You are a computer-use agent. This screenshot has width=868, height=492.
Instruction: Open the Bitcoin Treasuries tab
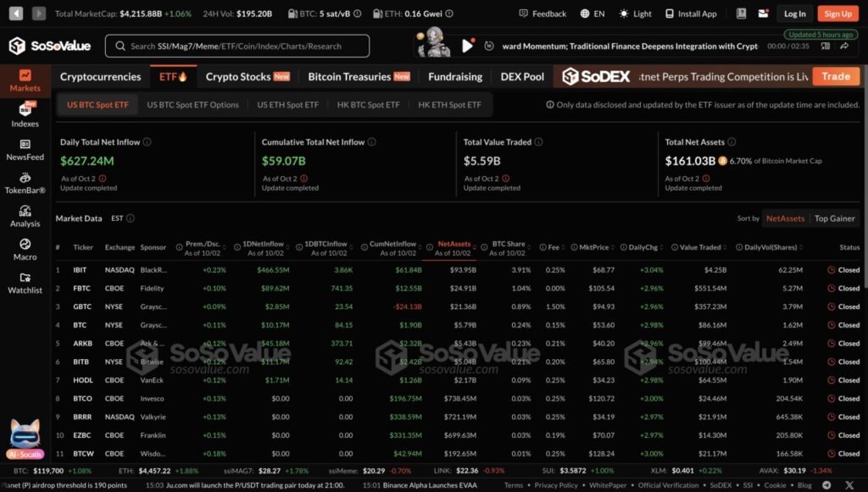359,77
